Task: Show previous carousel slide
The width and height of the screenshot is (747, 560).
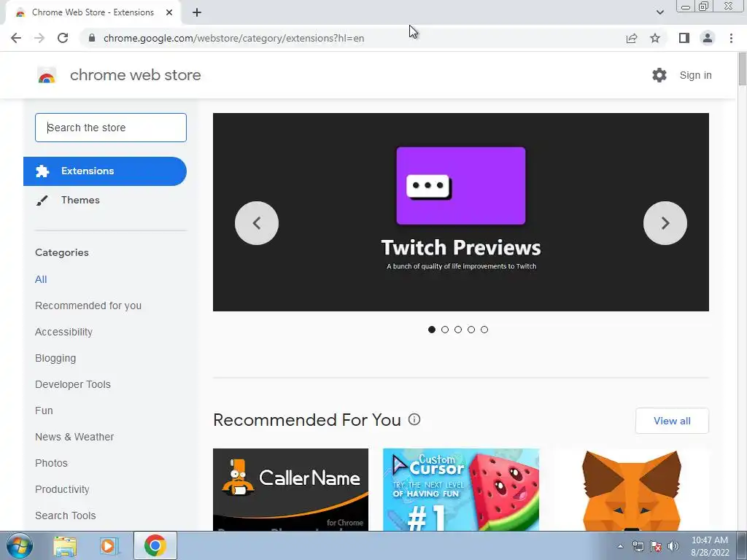Action: coord(257,223)
